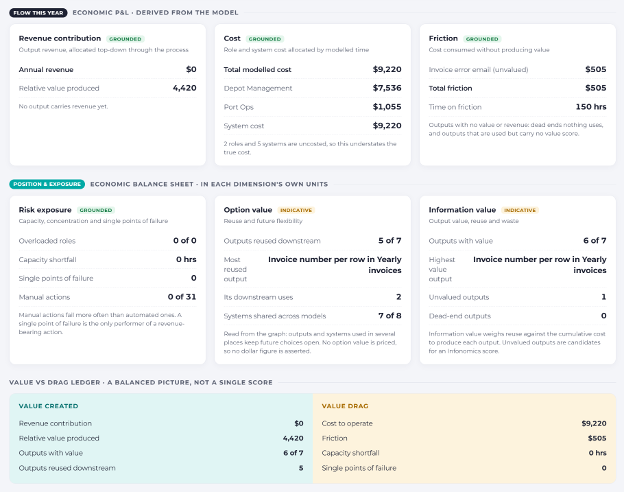This screenshot has width=624, height=492.
Task: Select the Information value card title
Action: (462, 210)
